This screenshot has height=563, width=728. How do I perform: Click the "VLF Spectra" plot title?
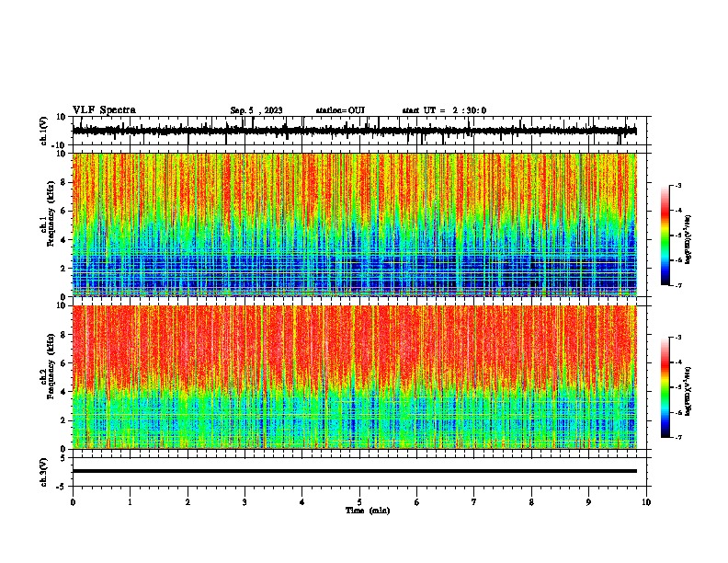pyautogui.click(x=104, y=110)
